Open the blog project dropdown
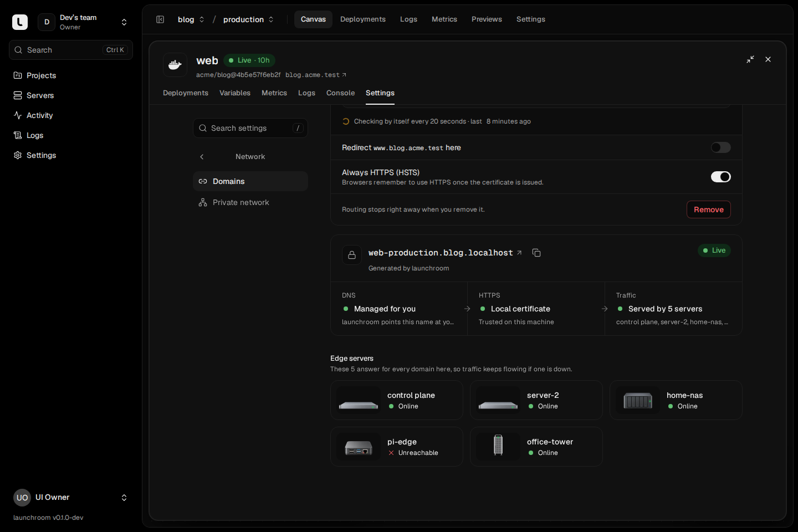The image size is (798, 532). pyautogui.click(x=191, y=19)
